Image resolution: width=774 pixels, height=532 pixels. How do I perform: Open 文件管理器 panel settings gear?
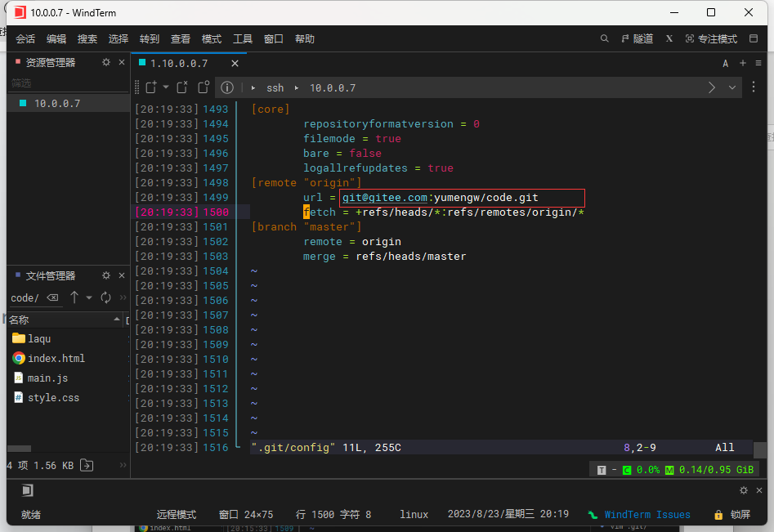pyautogui.click(x=106, y=275)
